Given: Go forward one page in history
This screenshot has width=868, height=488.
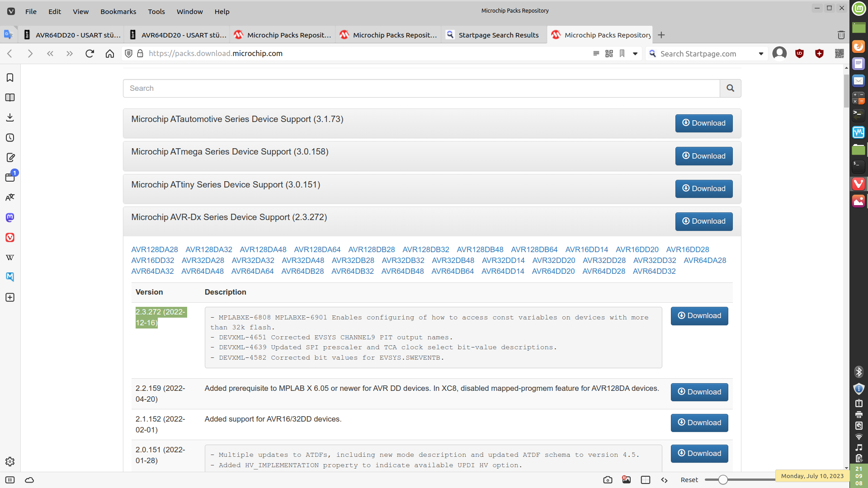Looking at the screenshot, I should pos(30,54).
